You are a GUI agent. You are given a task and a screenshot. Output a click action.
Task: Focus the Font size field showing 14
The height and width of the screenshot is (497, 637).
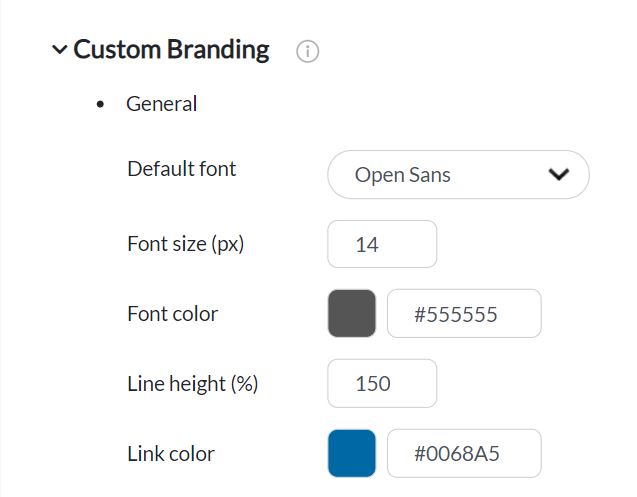coord(382,244)
